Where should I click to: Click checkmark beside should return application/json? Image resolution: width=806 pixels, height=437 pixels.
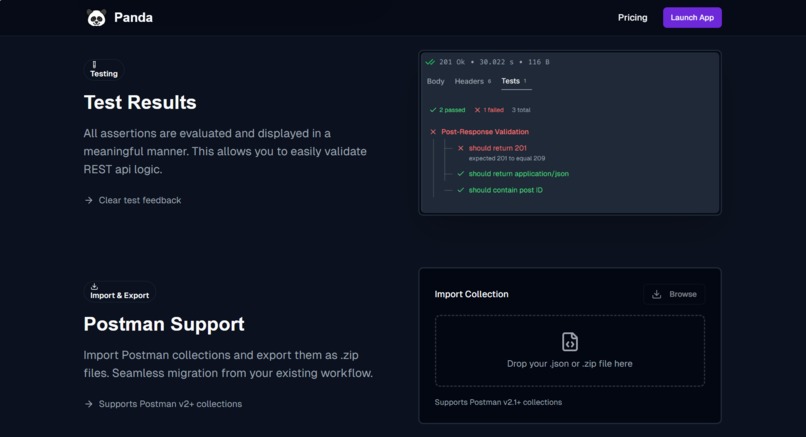coord(461,174)
